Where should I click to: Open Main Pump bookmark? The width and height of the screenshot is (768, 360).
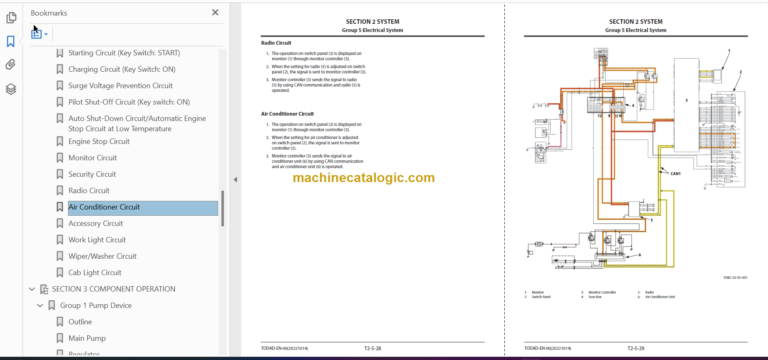pos(87,338)
